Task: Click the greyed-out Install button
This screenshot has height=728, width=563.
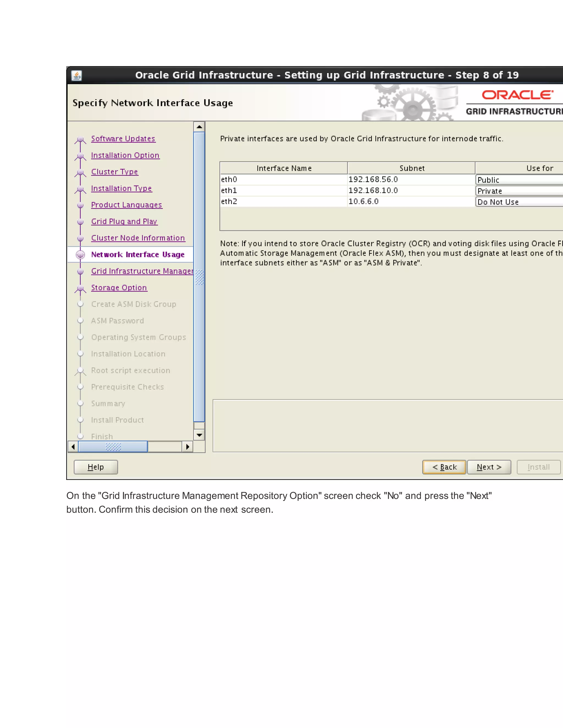Action: [539, 467]
